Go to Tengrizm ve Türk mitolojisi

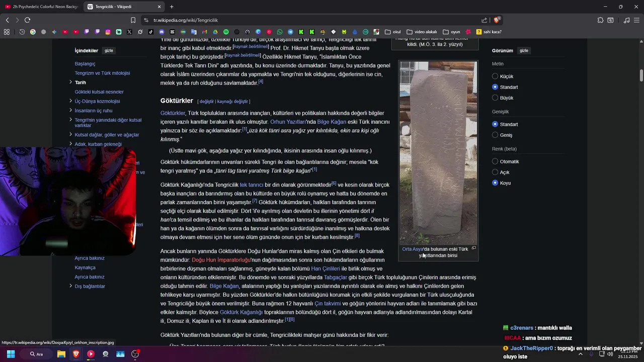pyautogui.click(x=102, y=73)
